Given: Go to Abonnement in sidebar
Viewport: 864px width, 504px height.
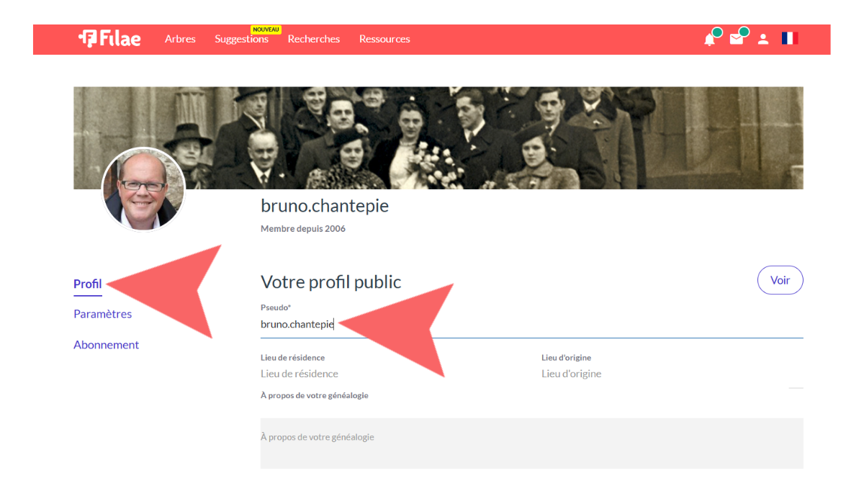Looking at the screenshot, I should pyautogui.click(x=106, y=345).
